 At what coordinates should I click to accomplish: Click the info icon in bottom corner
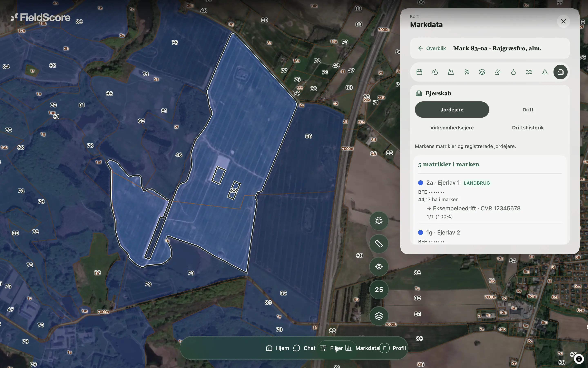(x=579, y=359)
